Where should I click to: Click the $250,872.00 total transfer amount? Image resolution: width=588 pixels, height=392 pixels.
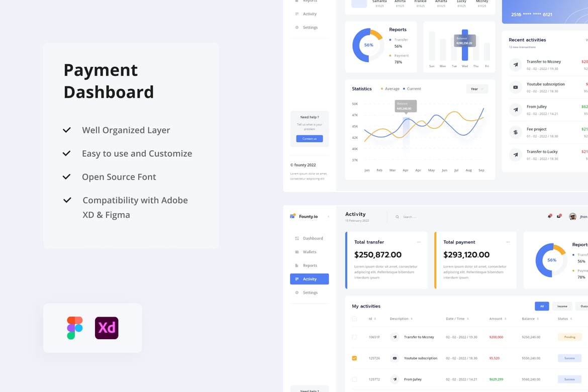coord(377,255)
